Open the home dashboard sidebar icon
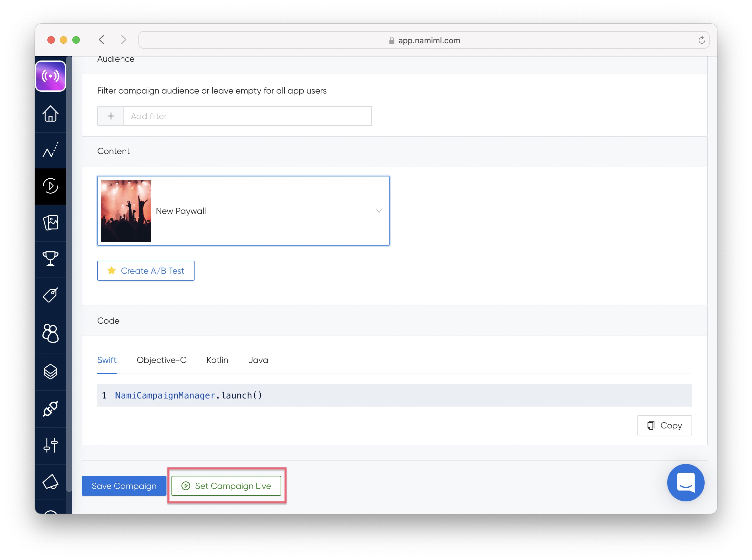This screenshot has width=752, height=560. [x=51, y=114]
